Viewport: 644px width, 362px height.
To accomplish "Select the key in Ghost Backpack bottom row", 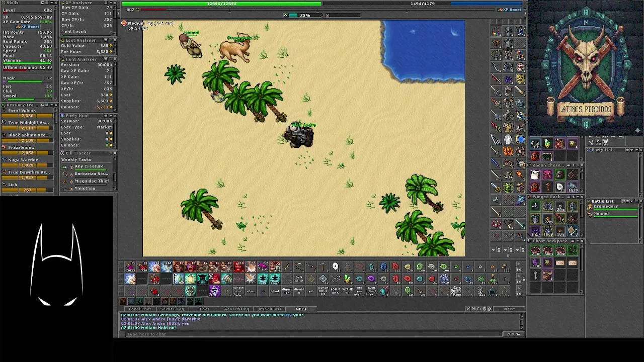I will [535, 275].
